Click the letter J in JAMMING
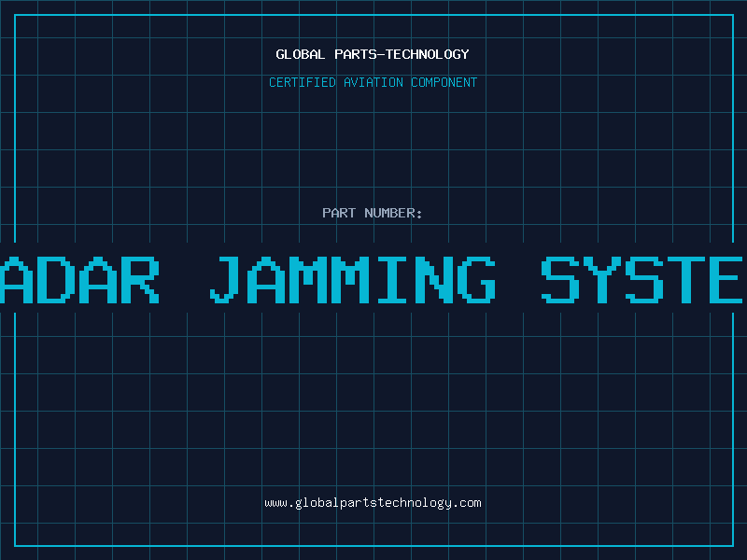 pyautogui.click(x=224, y=279)
